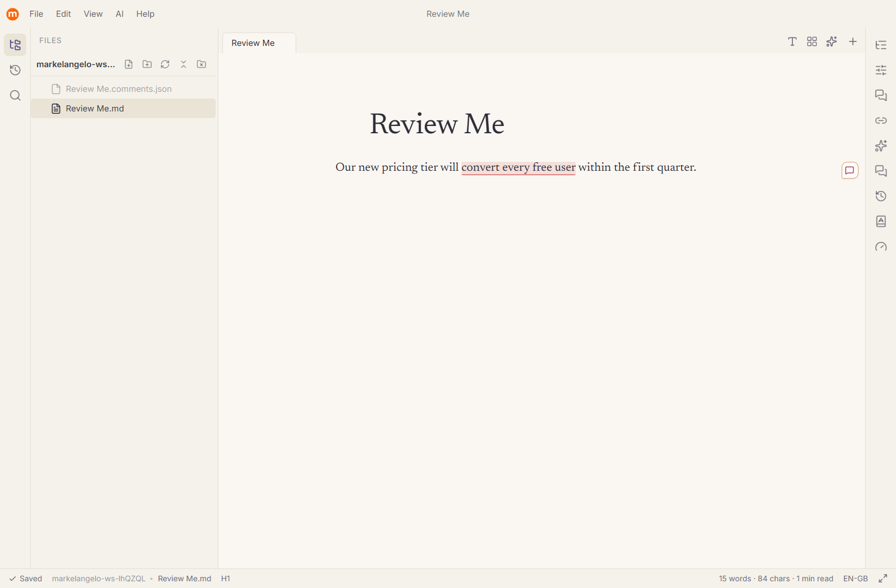Open the chat bubbles icon just above the link icon

pos(881,95)
